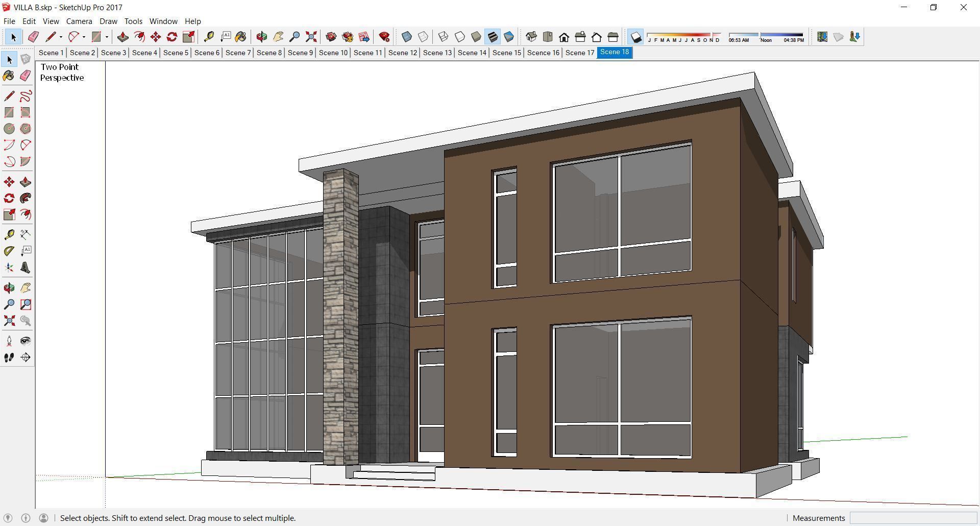
Task: Open the Camera menu
Action: point(79,21)
